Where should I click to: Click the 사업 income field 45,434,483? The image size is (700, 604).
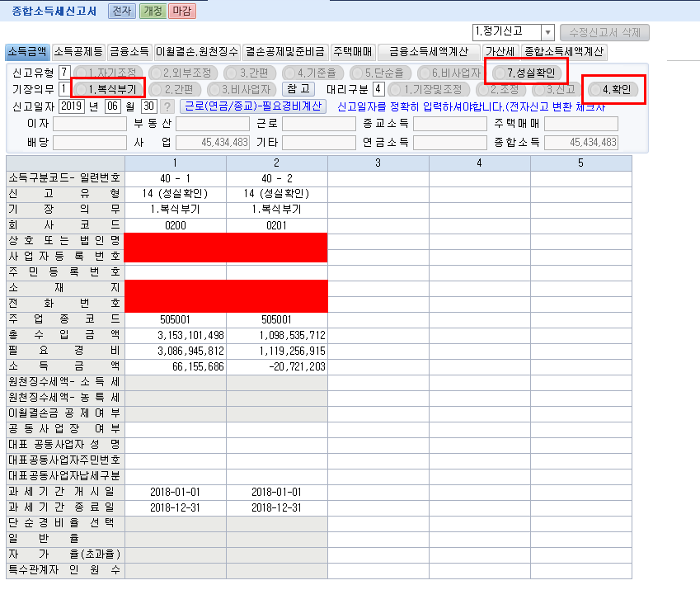(x=213, y=143)
